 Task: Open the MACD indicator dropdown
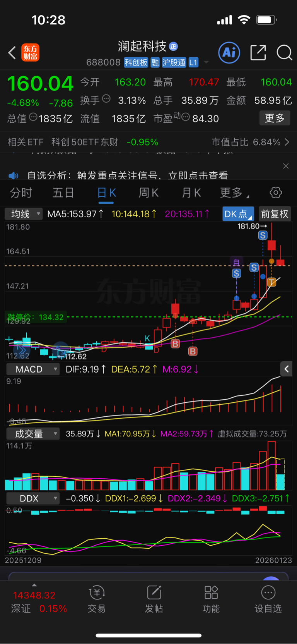[33, 369]
